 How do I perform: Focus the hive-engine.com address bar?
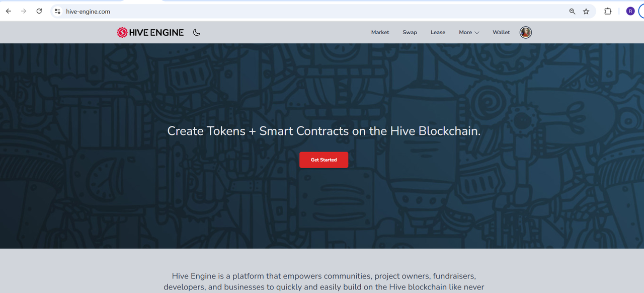[x=312, y=11]
